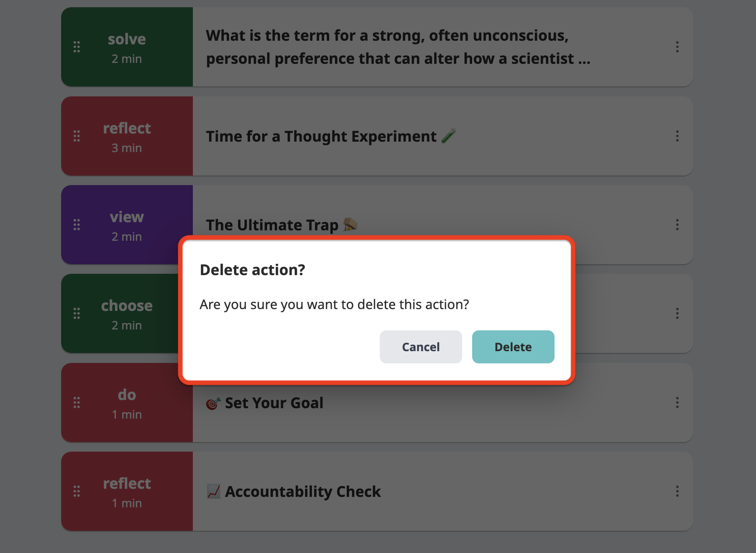Open three-dot menu for solve action

point(677,47)
